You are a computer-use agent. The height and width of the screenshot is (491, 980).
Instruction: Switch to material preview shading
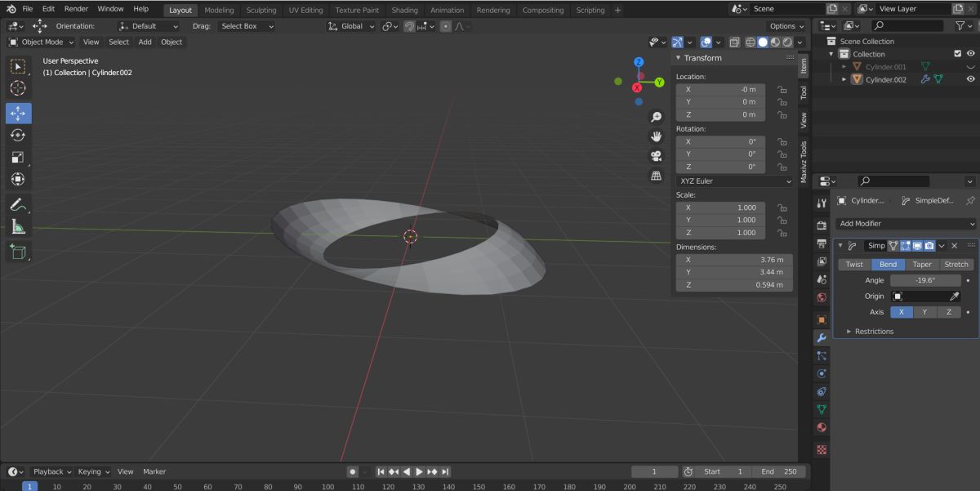pyautogui.click(x=775, y=42)
